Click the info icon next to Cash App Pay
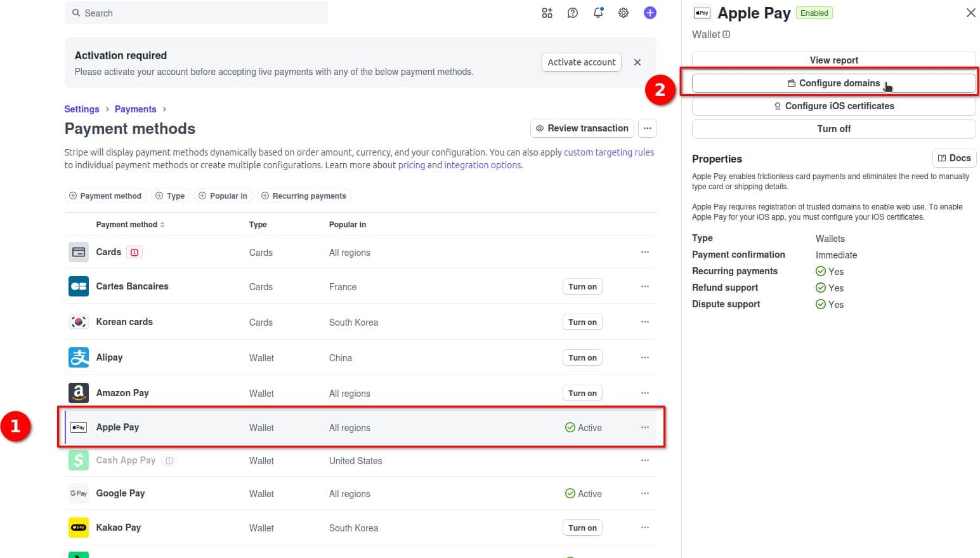The image size is (980, 558). [169, 461]
